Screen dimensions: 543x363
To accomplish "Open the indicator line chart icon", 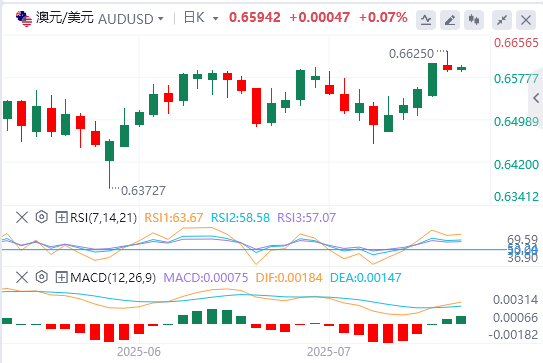I will pyautogui.click(x=426, y=20).
